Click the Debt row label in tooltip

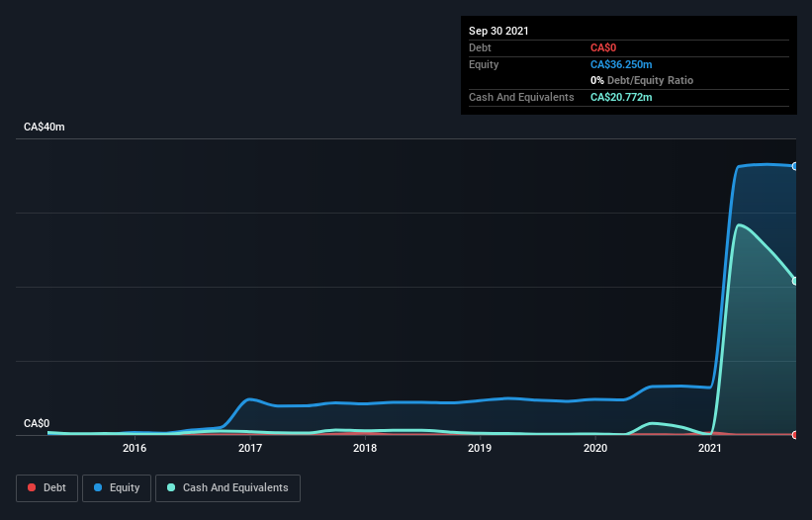click(480, 47)
